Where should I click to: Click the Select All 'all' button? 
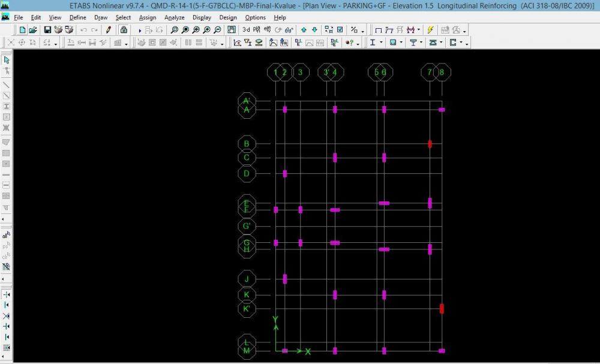[x=6, y=235]
